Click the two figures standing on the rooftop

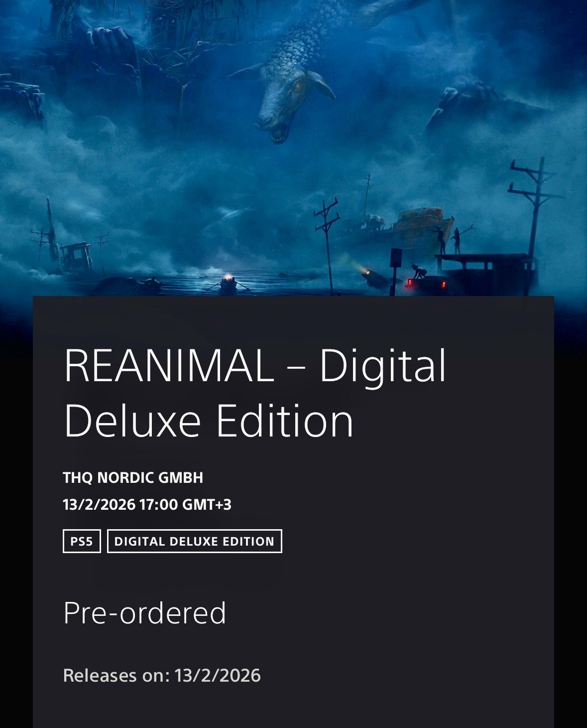pyautogui.click(x=449, y=240)
